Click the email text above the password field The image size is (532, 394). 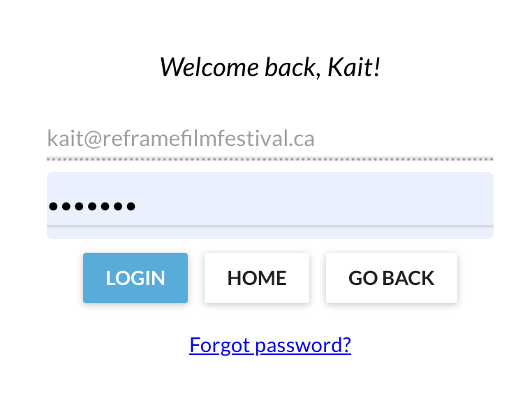pos(182,138)
